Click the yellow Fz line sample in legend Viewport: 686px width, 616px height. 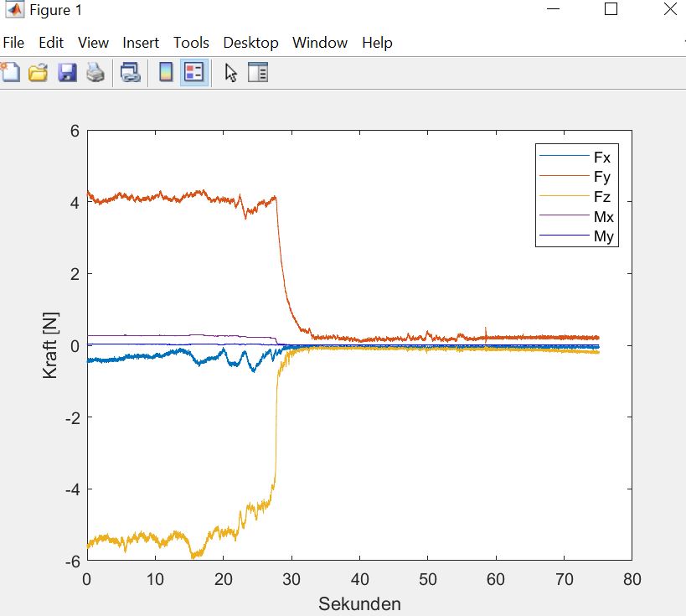tap(563, 197)
